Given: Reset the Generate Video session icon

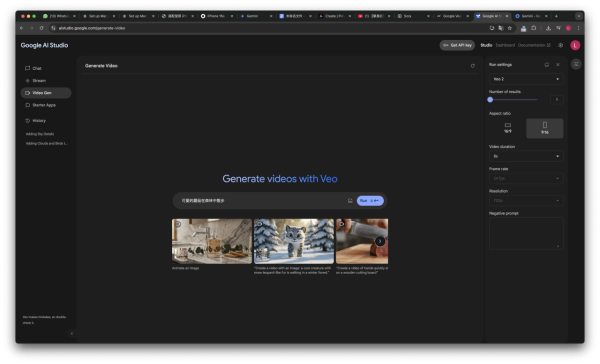Looking at the screenshot, I should coord(473,66).
